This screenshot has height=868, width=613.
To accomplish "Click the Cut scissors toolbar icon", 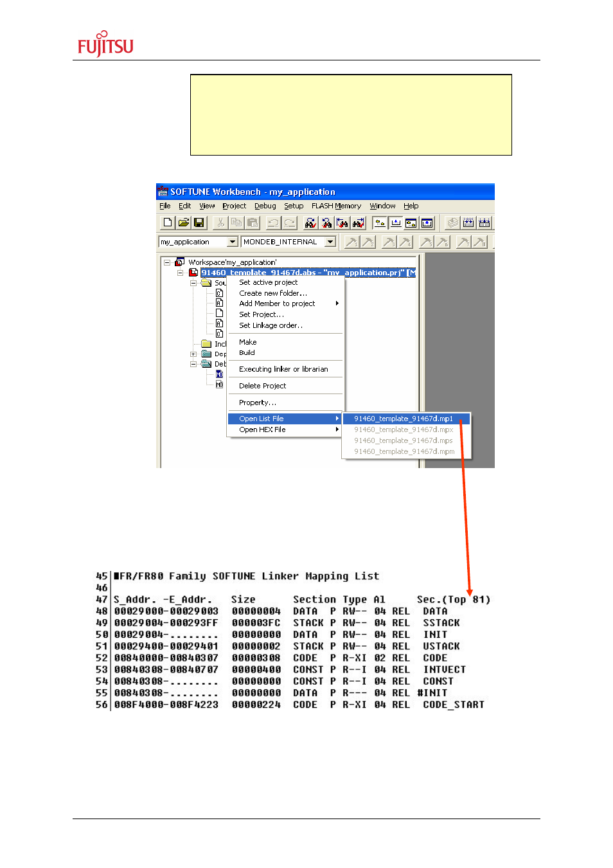I will (221, 222).
